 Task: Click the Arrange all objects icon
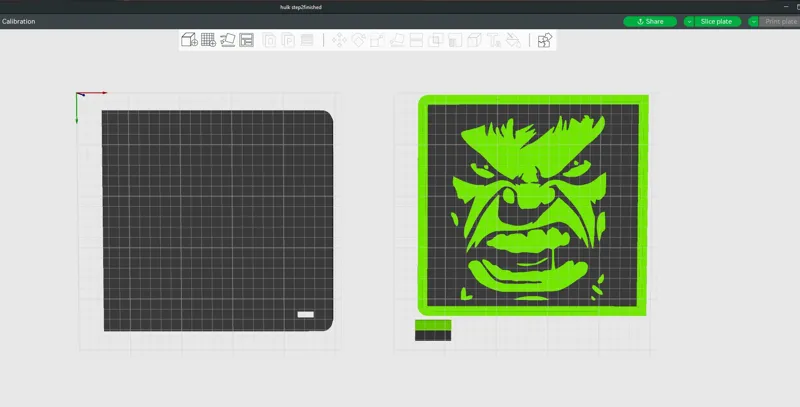246,40
